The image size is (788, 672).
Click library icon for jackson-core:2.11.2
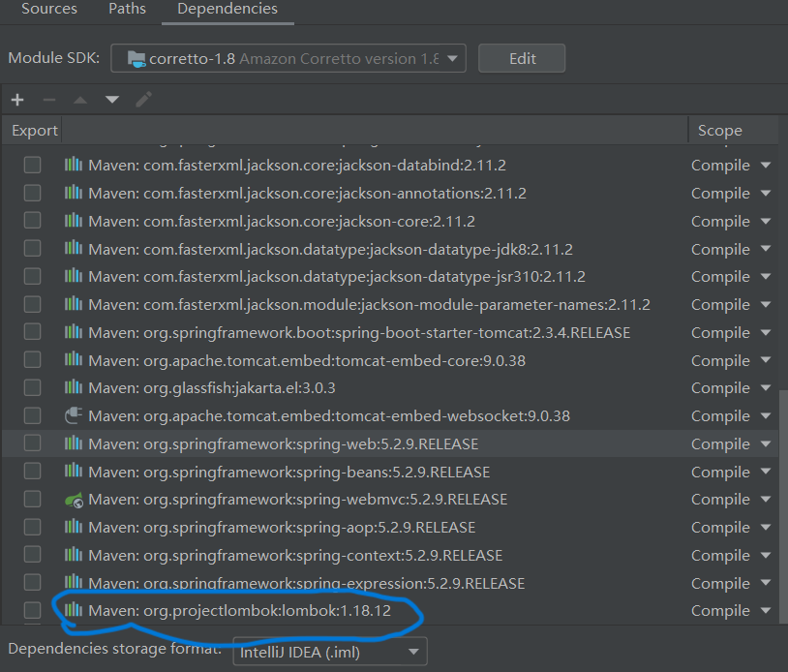pos(74,221)
